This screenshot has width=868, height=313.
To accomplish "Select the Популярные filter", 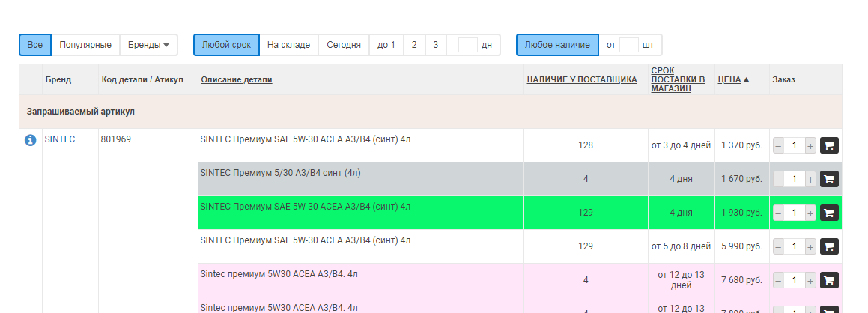I will (85, 45).
